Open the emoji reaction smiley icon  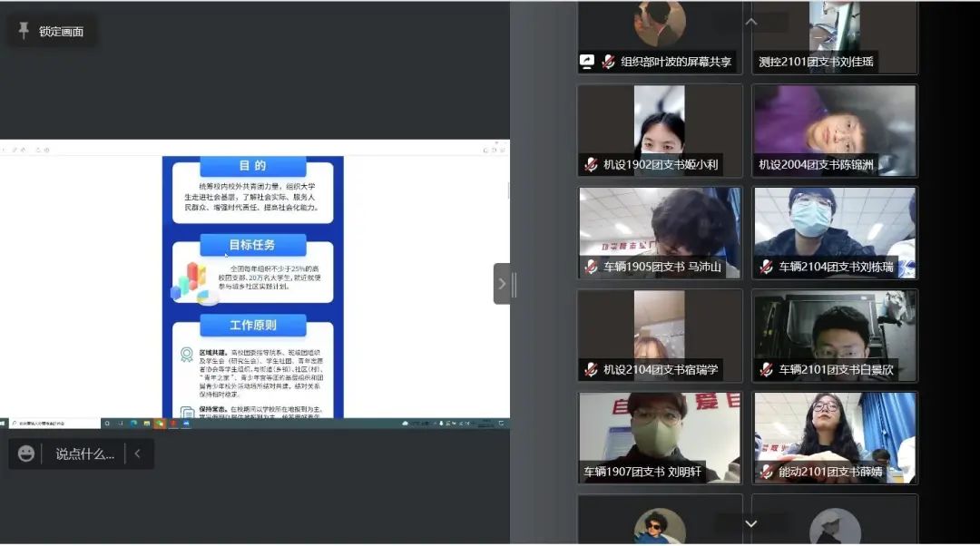[26, 453]
